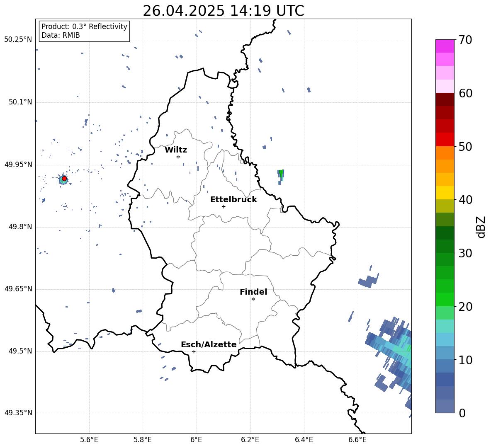Click the 49.65°N latitude label
This screenshot has height=448, width=491.
click(x=18, y=289)
